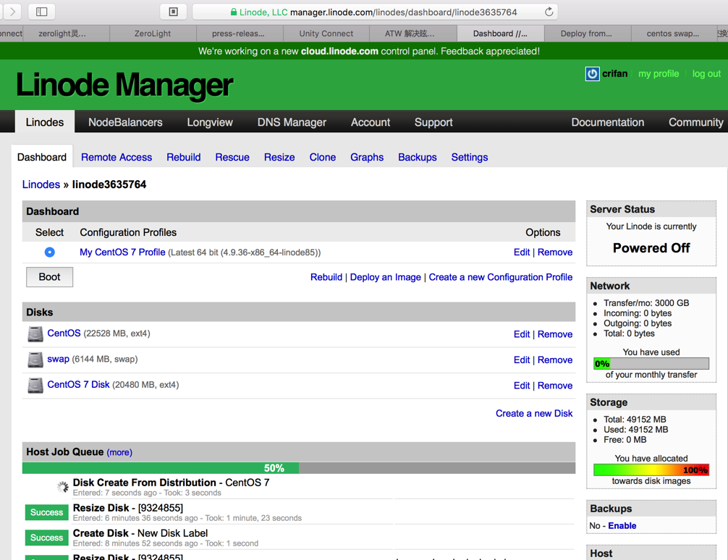Image resolution: width=728 pixels, height=560 pixels.
Task: Switch to the Clone sub-tab
Action: (x=322, y=157)
